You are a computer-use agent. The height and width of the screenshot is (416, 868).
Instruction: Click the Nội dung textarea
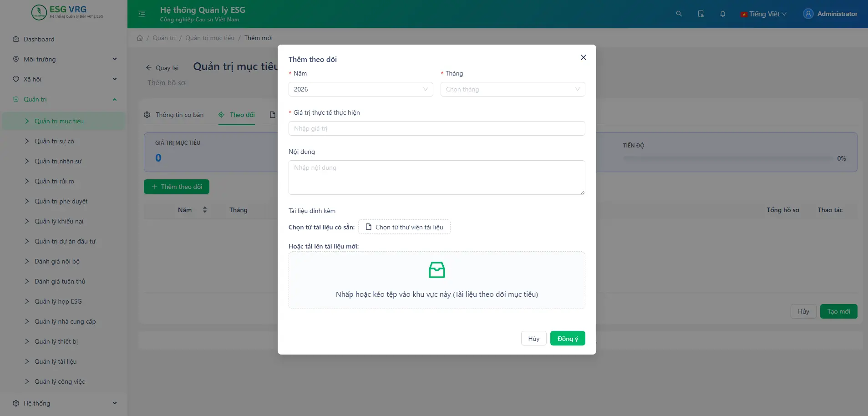point(437,178)
